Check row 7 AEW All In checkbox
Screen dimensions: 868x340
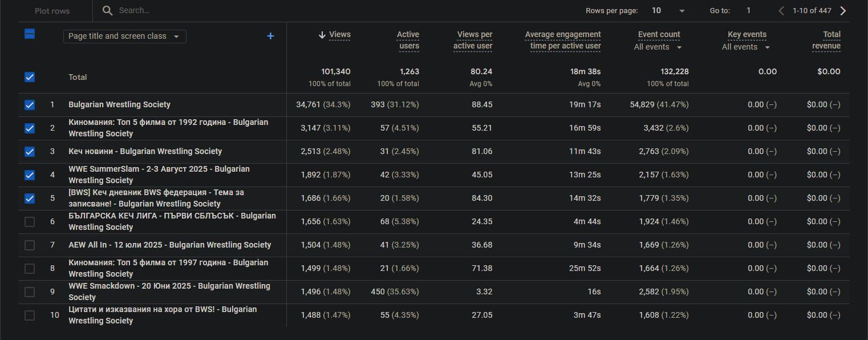30,245
